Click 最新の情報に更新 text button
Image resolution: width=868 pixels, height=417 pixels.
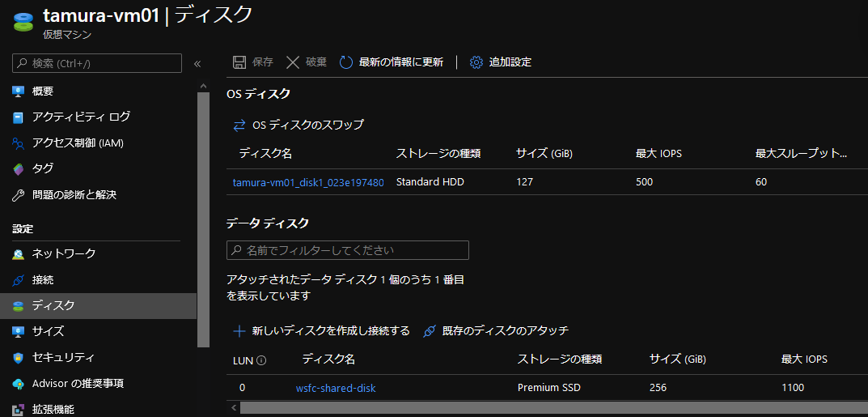pyautogui.click(x=401, y=62)
